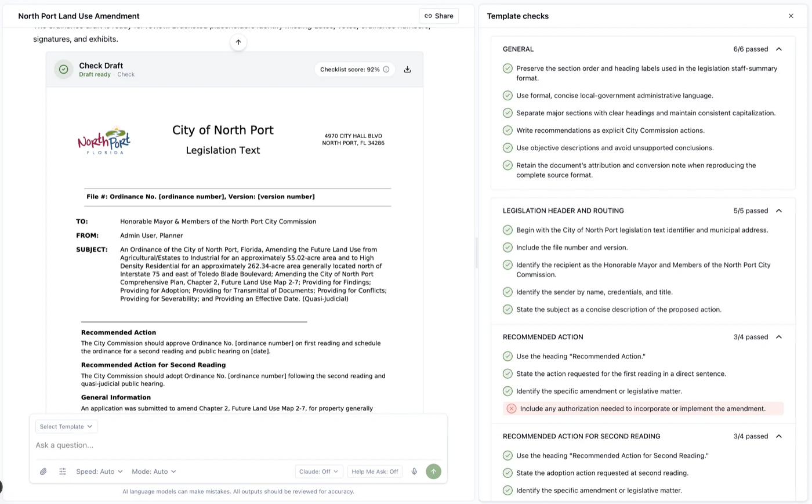Collapse the GENERAL checks section
This screenshot has width=812, height=504.
(779, 49)
